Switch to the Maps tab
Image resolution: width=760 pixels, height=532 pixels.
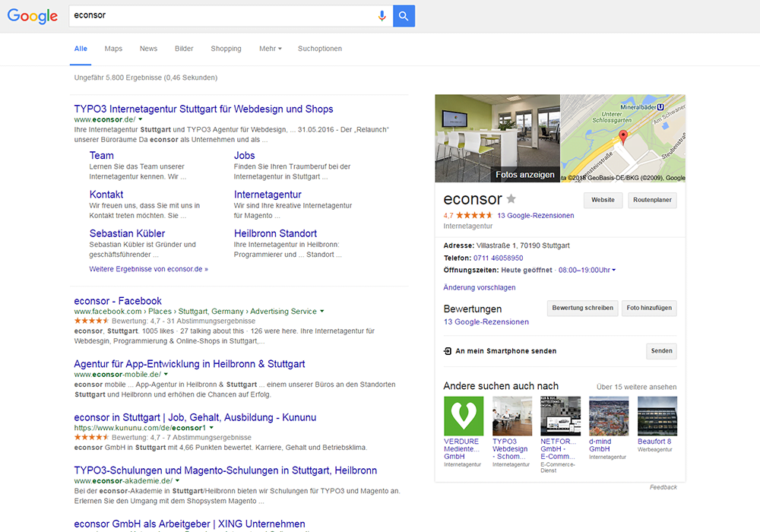[x=113, y=49]
